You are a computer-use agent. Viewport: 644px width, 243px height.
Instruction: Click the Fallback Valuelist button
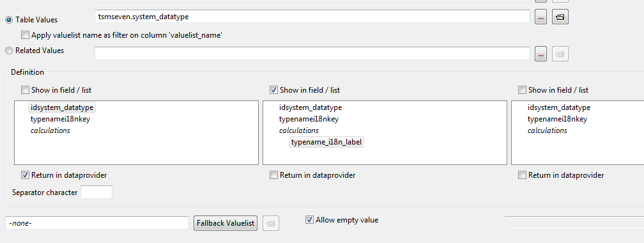[x=226, y=223]
